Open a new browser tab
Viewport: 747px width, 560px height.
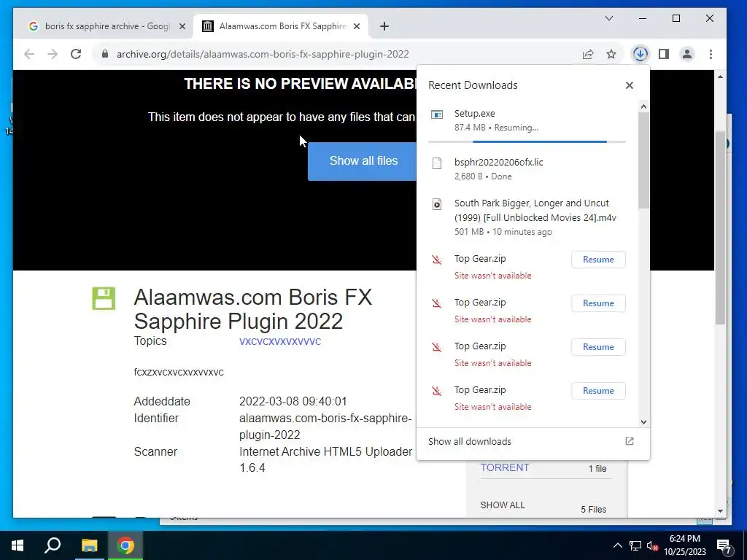tap(384, 26)
